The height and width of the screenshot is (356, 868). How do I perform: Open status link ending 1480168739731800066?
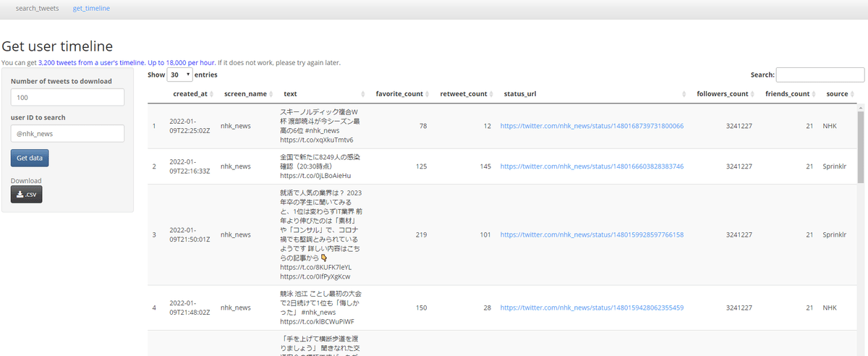pos(592,126)
